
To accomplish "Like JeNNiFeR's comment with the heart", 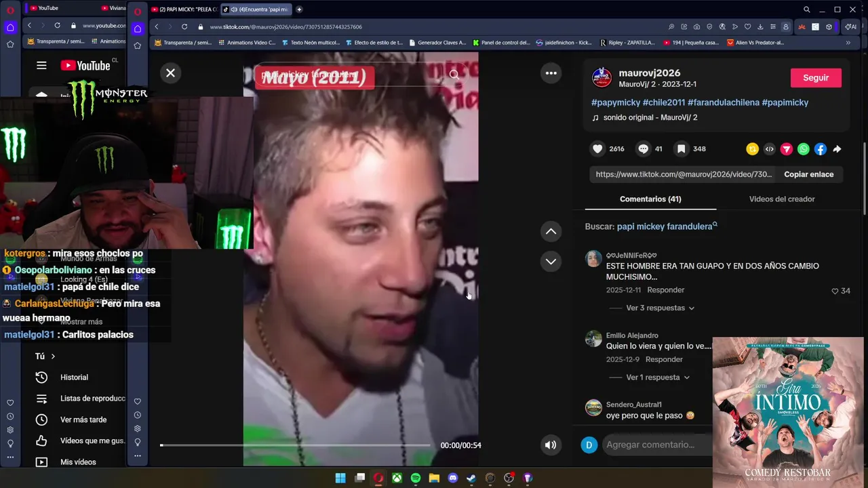I will [835, 291].
